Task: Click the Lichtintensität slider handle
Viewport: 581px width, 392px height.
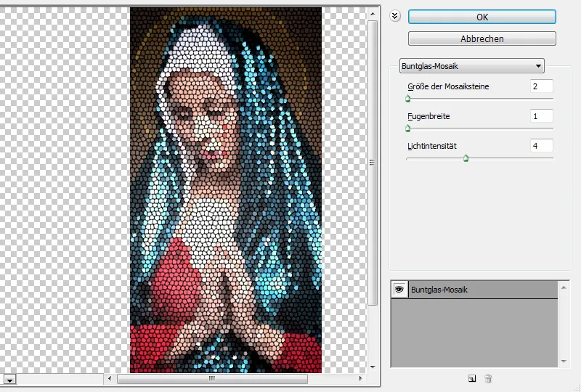Action: pyautogui.click(x=466, y=158)
